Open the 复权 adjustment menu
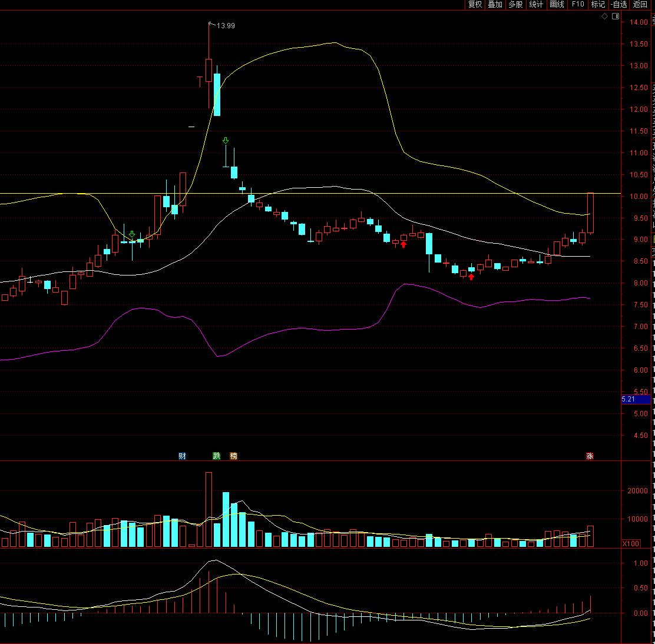Screen dimensions: 655x644 tap(475, 5)
